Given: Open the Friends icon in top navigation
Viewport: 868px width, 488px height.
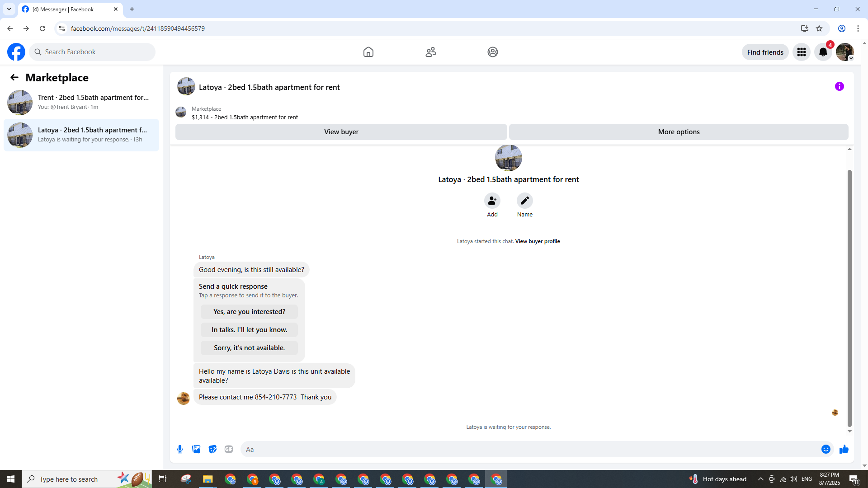Looking at the screenshot, I should 430,52.
